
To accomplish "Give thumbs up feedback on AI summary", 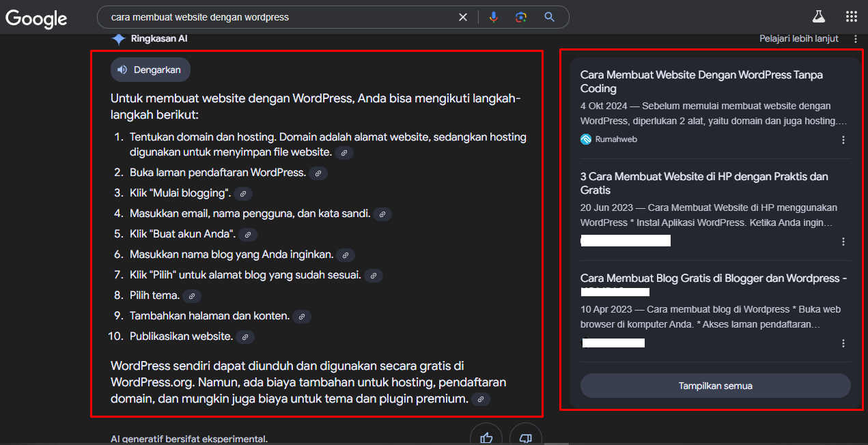I will tap(486, 437).
